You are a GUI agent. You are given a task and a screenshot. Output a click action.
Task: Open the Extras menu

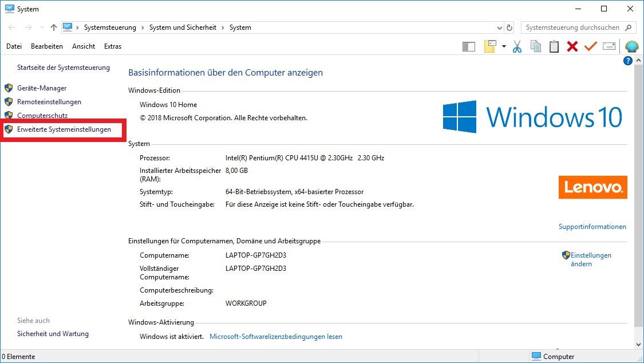pos(113,46)
